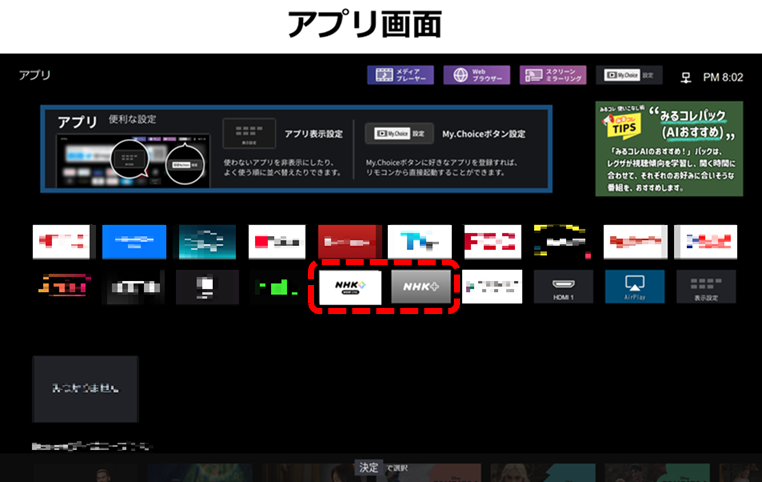Open the green pixelated app tile in second row
Image resolution: width=762 pixels, height=482 pixels.
click(278, 287)
